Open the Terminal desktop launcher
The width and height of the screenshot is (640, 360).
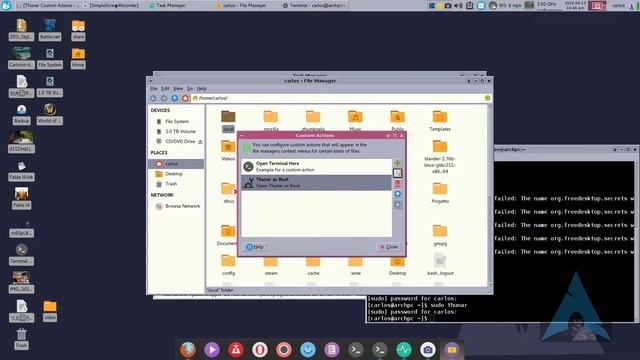pos(21,254)
